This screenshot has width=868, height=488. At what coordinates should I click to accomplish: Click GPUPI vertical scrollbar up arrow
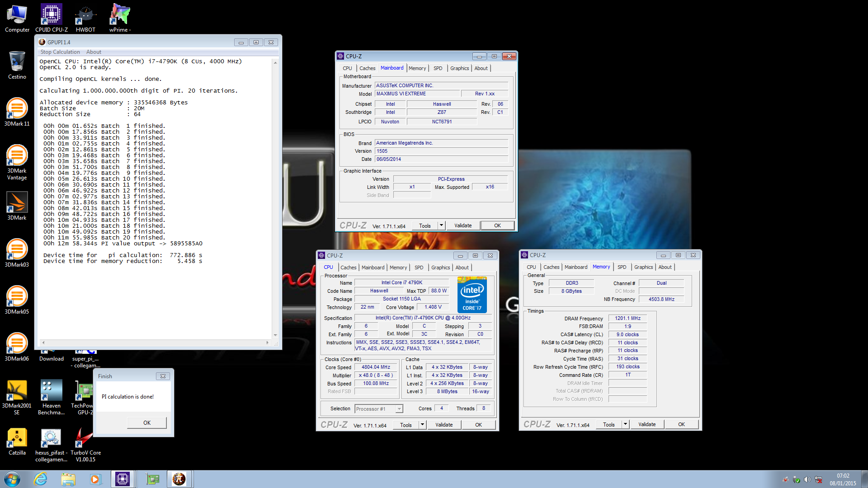tap(275, 62)
